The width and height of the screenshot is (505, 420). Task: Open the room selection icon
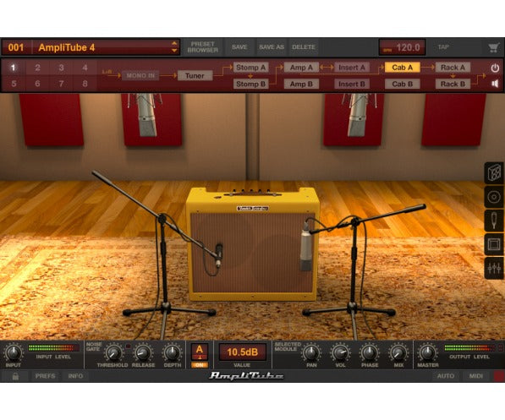tap(494, 244)
